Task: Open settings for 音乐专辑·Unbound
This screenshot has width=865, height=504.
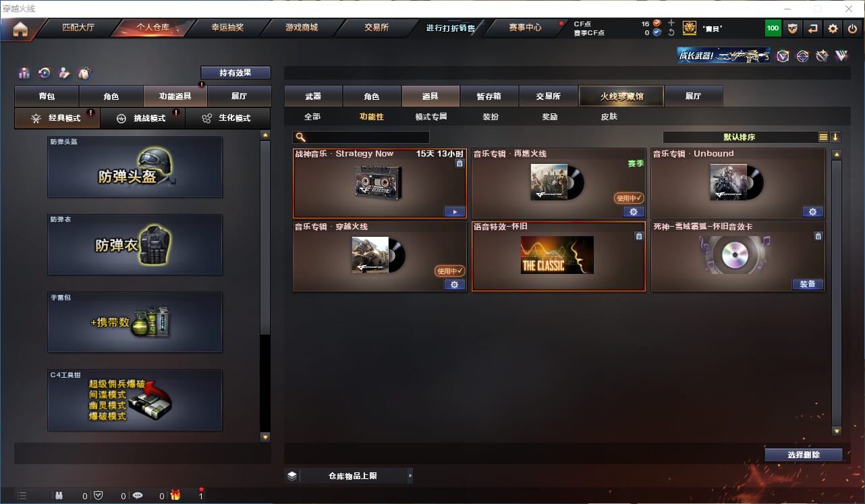Action: 812,212
